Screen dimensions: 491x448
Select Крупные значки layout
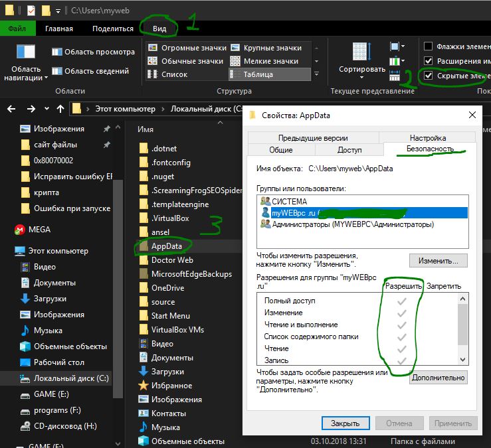(266, 48)
